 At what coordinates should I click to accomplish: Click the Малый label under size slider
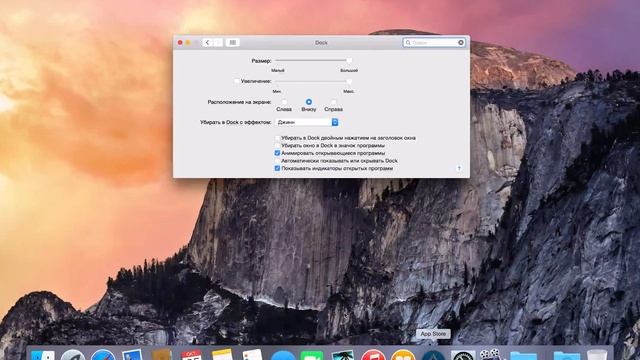point(278,71)
